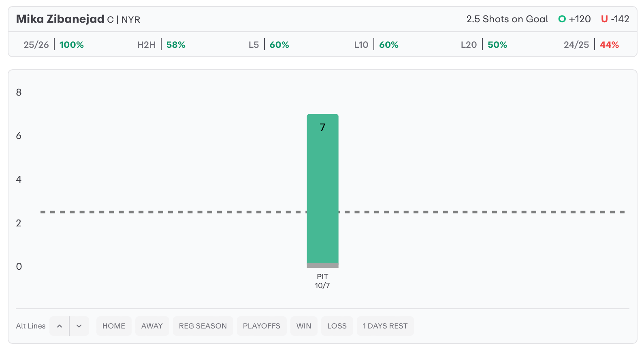The image size is (644, 354).
Task: Raise the alt line with up chevron
Action: tap(60, 326)
